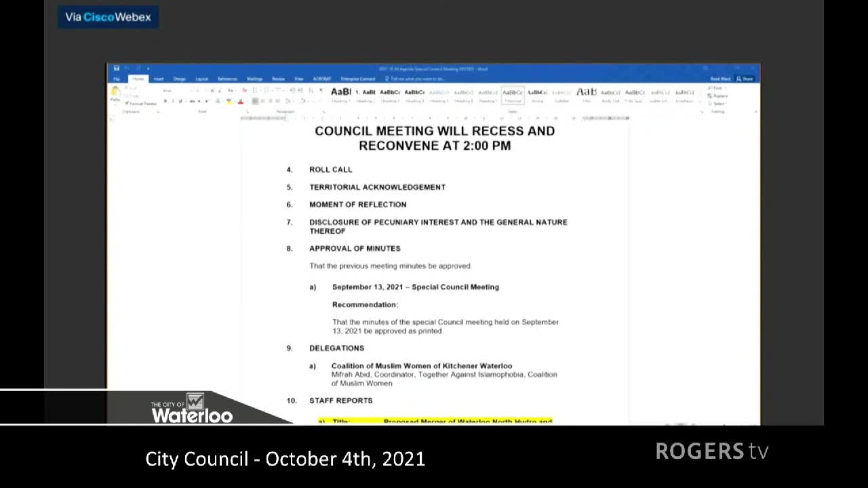Click 'Coalition of Muslim Women of Kitchener Waterloo'
The image size is (868, 488).
[422, 366]
